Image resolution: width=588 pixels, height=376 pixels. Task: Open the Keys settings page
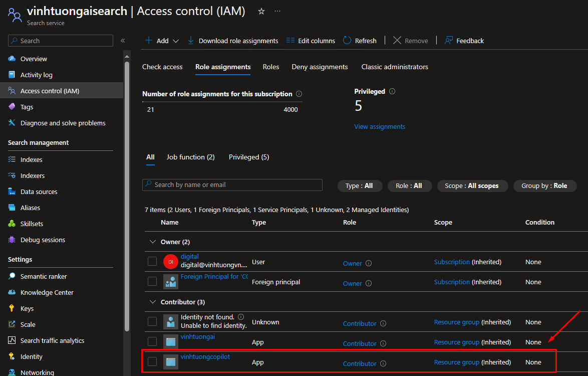point(28,308)
